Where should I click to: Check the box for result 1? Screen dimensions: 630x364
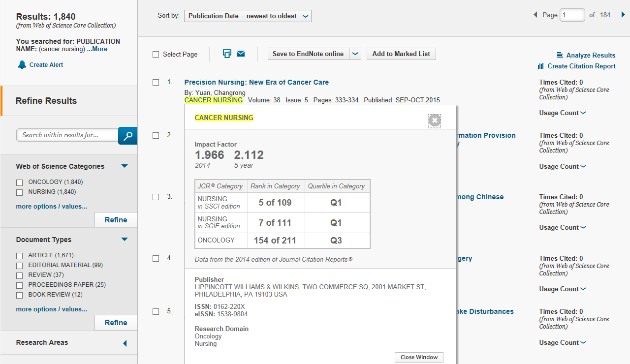156,83
